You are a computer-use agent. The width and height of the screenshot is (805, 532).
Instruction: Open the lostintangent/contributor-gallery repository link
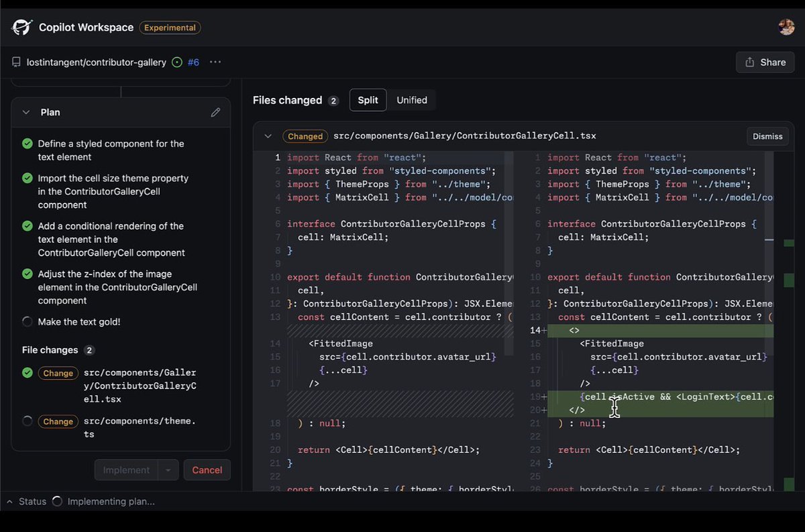(97, 62)
